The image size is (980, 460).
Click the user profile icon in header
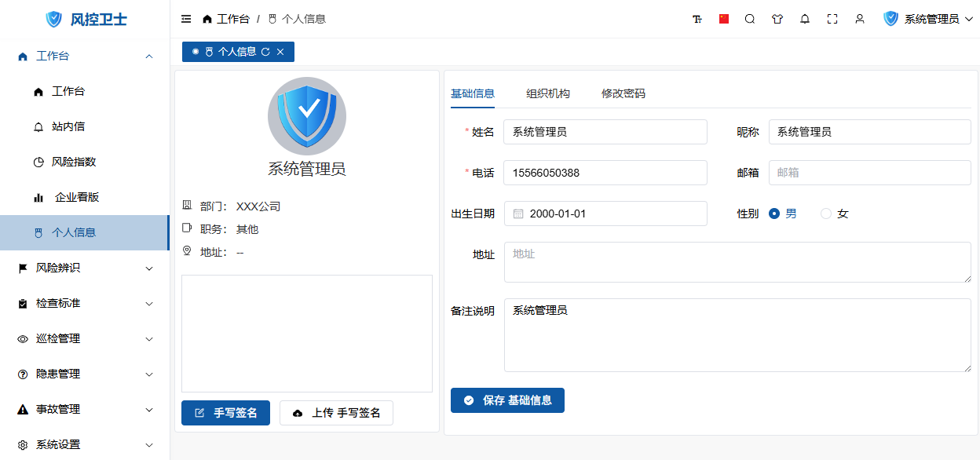(x=860, y=19)
